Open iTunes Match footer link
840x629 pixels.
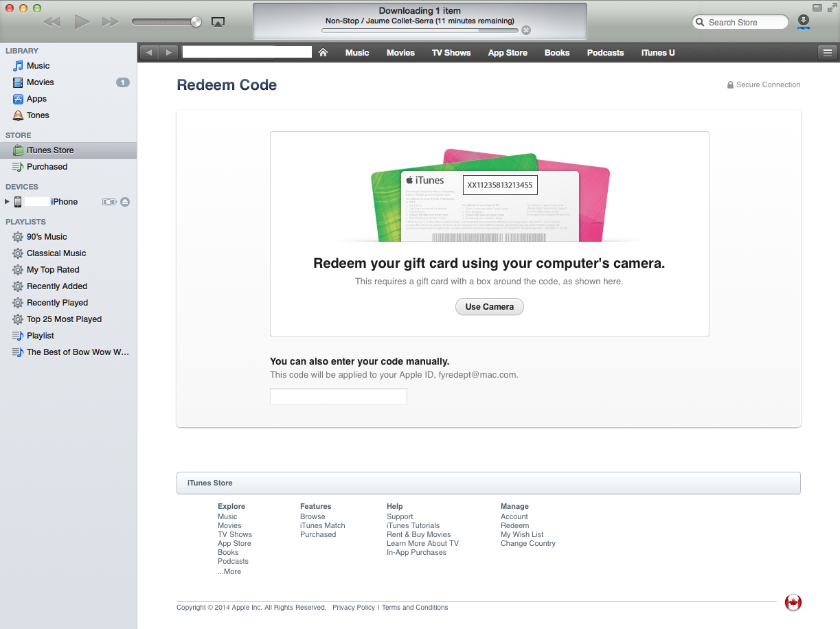pyautogui.click(x=323, y=526)
